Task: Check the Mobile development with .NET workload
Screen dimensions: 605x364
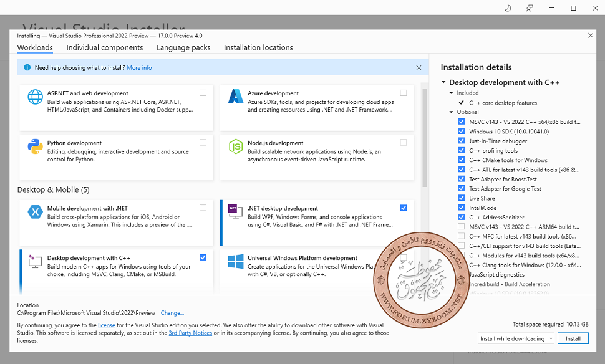Action: (x=203, y=208)
